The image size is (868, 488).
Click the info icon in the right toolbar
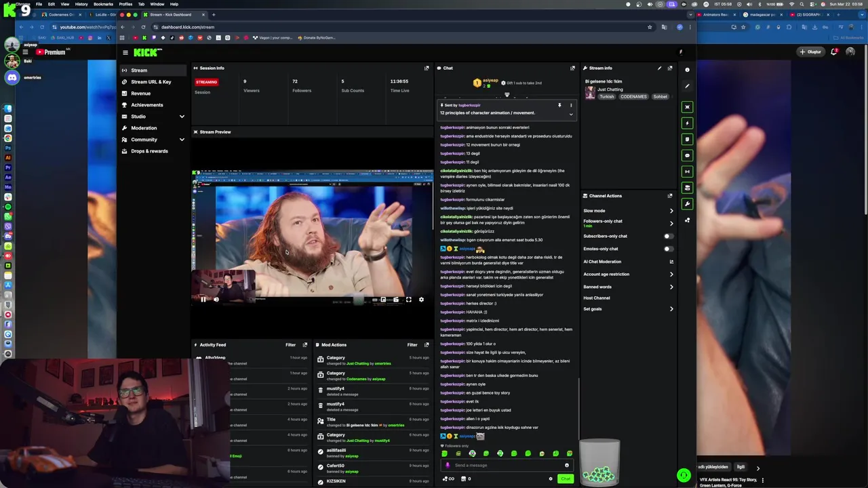click(687, 70)
